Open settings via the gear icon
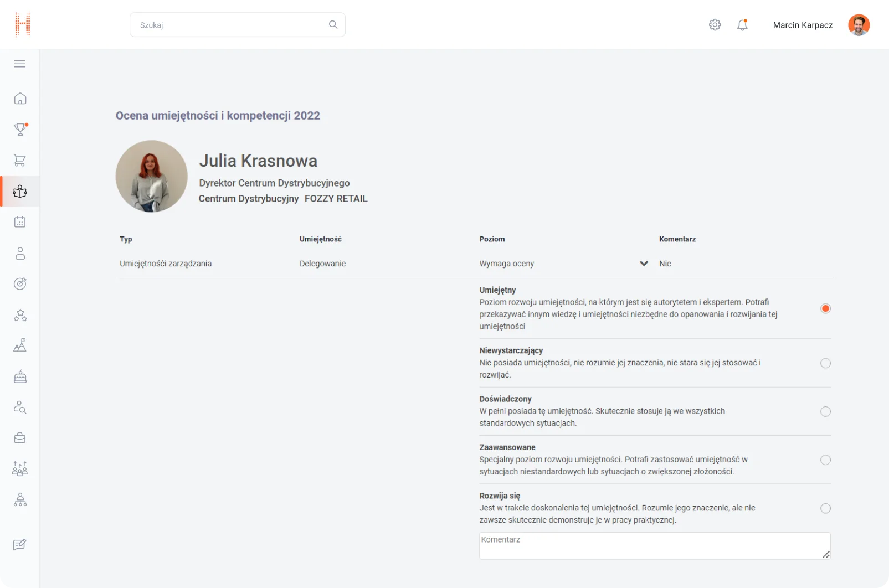 tap(715, 25)
